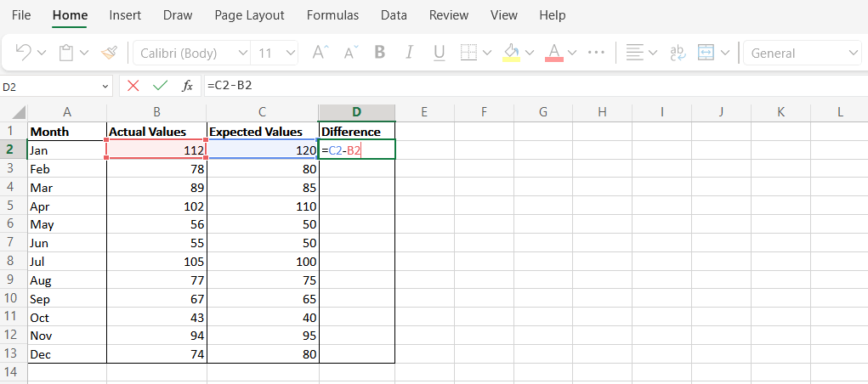This screenshot has width=868, height=384.
Task: Click the Decrease Font Size icon
Action: point(350,53)
